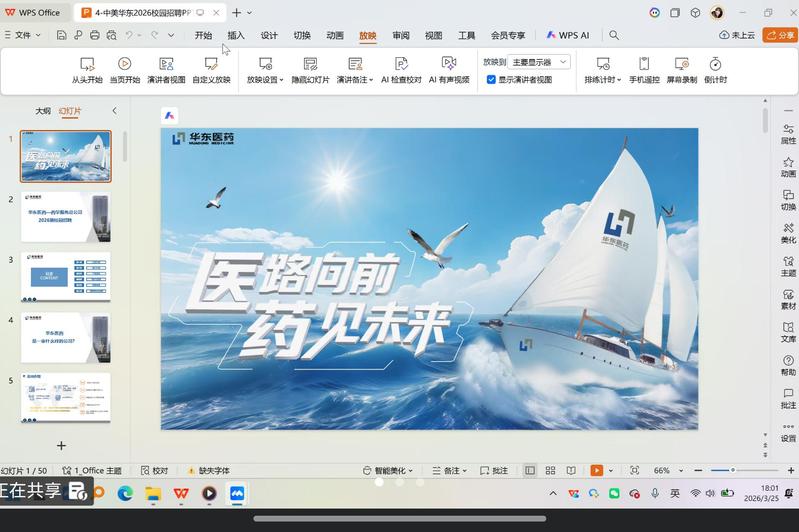Start slideshow from beginning (从头开始)

(x=87, y=70)
